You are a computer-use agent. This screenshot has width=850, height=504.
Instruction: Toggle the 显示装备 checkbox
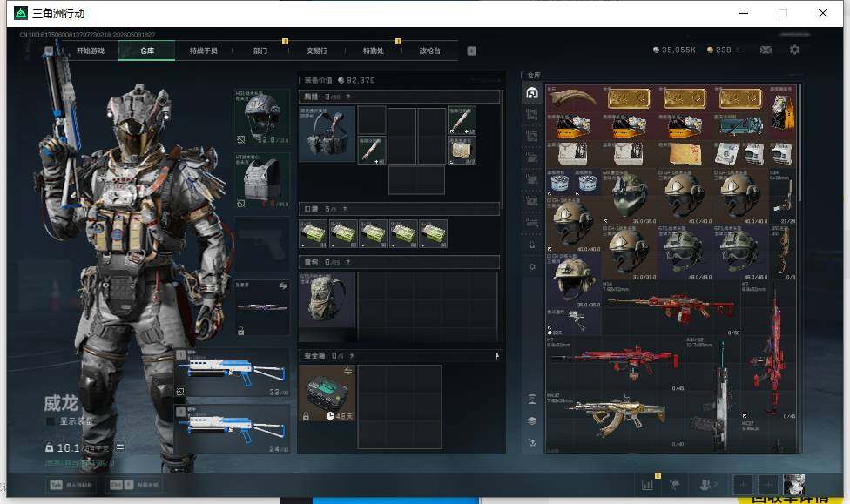tap(51, 421)
